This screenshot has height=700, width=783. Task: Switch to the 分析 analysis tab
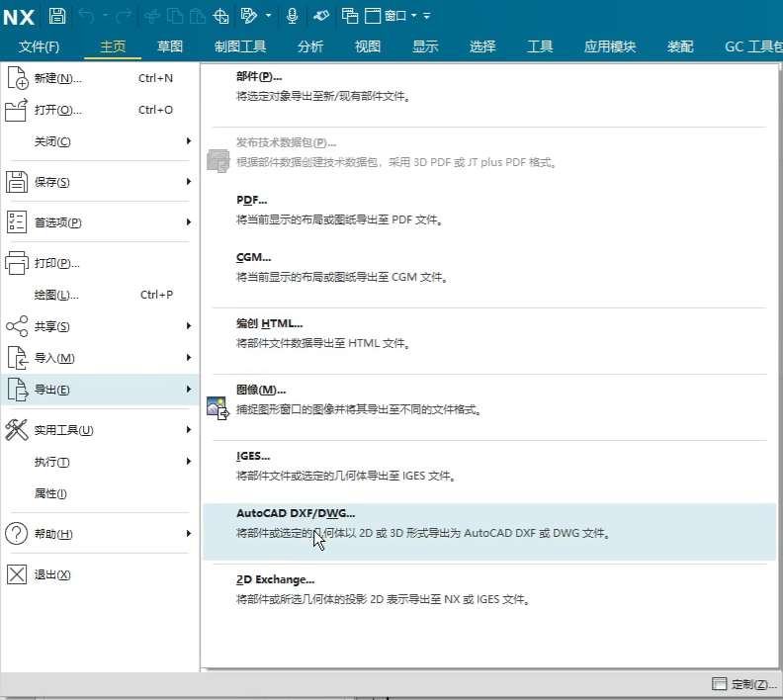[x=310, y=46]
